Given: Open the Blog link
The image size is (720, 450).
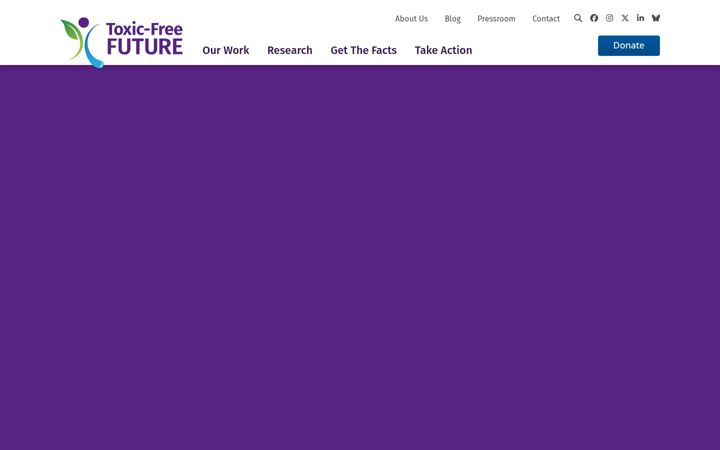Looking at the screenshot, I should [452, 19].
